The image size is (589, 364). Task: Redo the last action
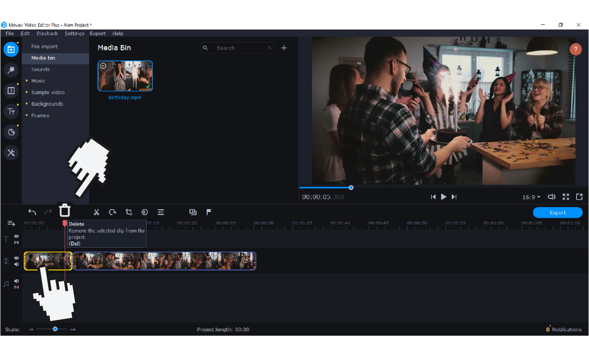coord(48,212)
